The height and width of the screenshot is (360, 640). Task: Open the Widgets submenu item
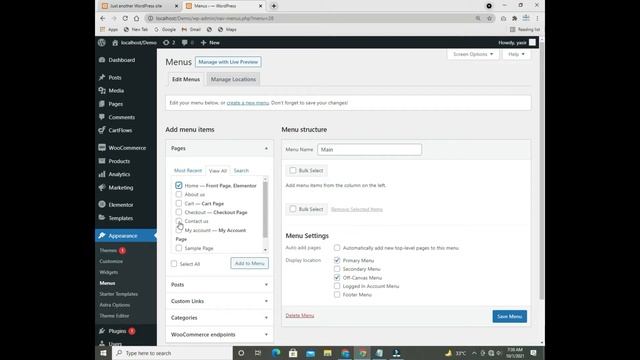pos(109,272)
